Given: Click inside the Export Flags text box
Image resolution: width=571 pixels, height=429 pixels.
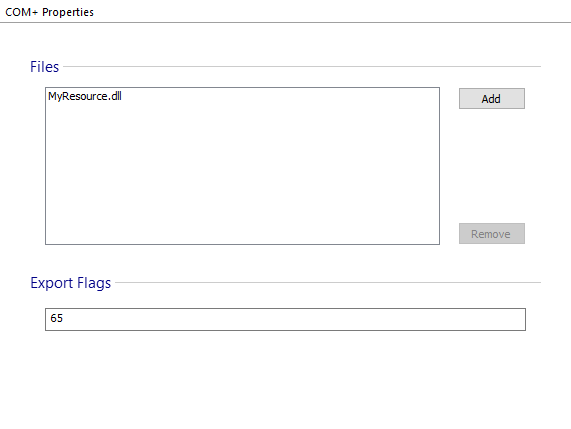Looking at the screenshot, I should pos(285,319).
